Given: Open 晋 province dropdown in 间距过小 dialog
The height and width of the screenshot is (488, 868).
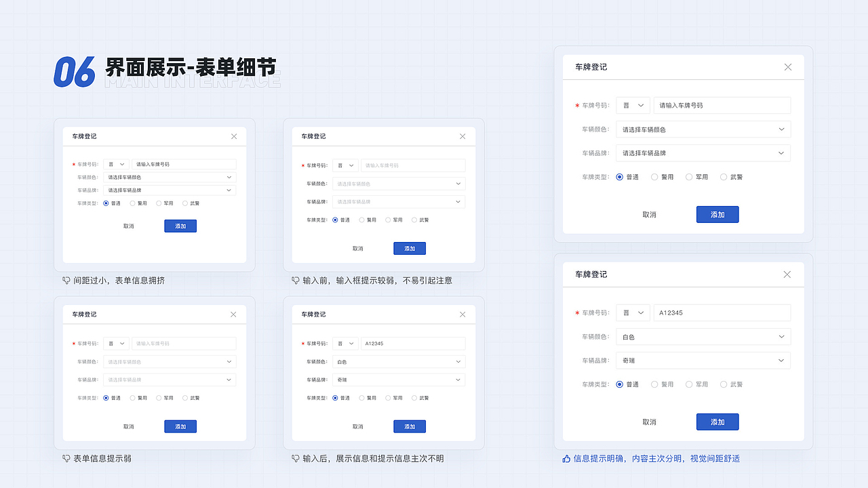Looking at the screenshot, I should click(x=116, y=164).
